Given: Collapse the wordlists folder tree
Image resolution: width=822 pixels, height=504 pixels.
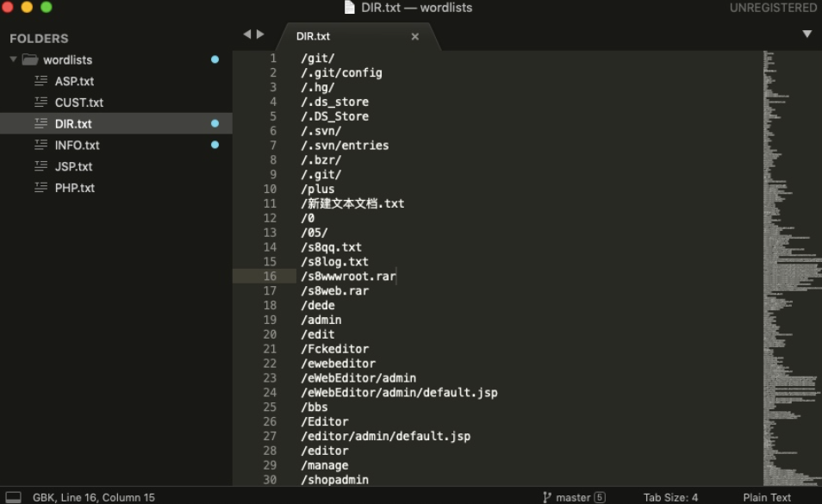Looking at the screenshot, I should tap(13, 59).
